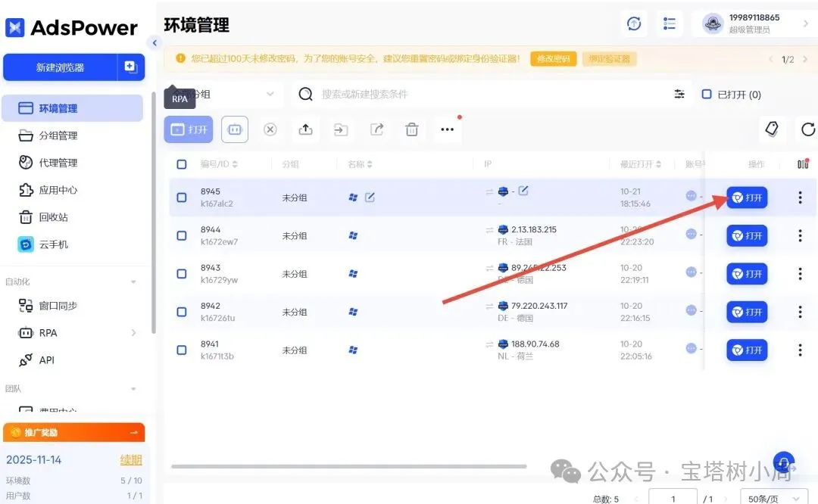Click the RPA robot icon in toolbar
Screen dimensions: 818x504
click(235, 129)
